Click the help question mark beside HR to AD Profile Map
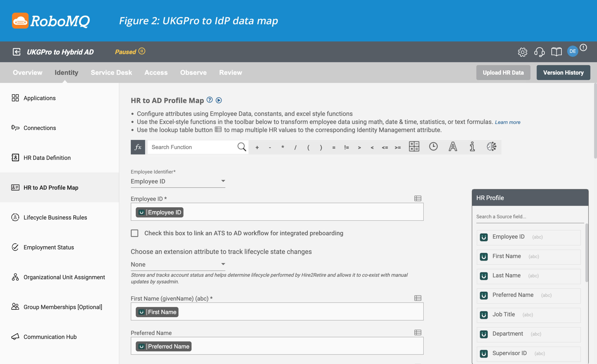Screen dimensions: 597x364 point(210,100)
